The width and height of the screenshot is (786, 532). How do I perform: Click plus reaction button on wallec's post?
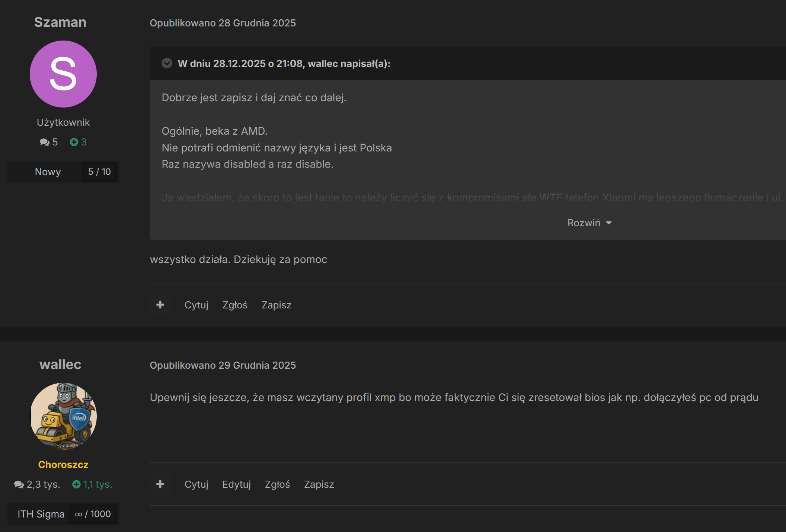[x=160, y=484]
